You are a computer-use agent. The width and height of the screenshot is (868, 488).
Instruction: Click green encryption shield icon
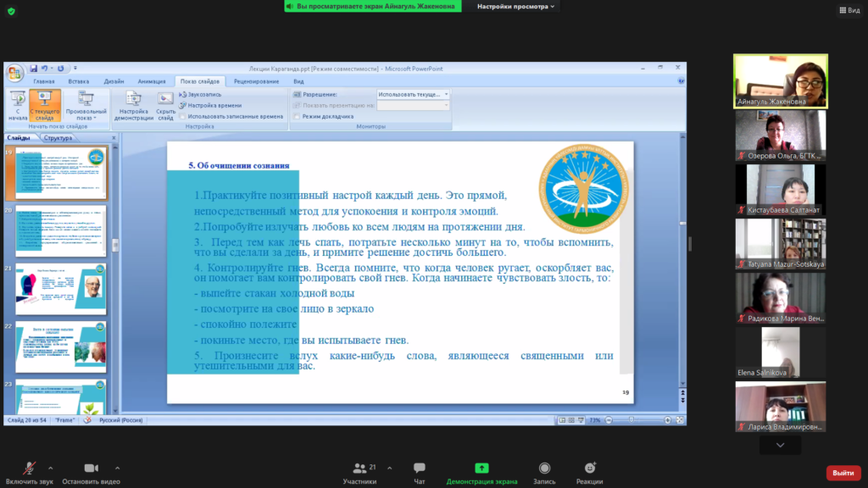pyautogui.click(x=11, y=11)
